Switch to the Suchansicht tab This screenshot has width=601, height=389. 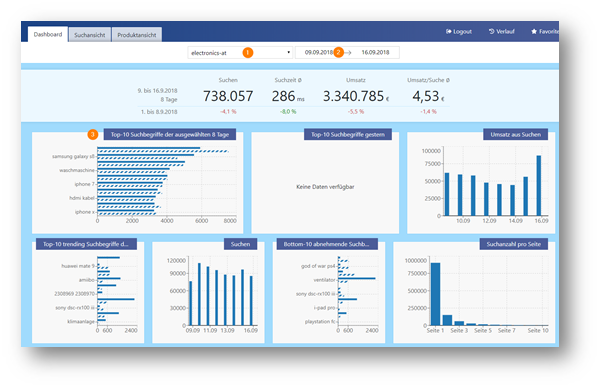pyautogui.click(x=90, y=35)
